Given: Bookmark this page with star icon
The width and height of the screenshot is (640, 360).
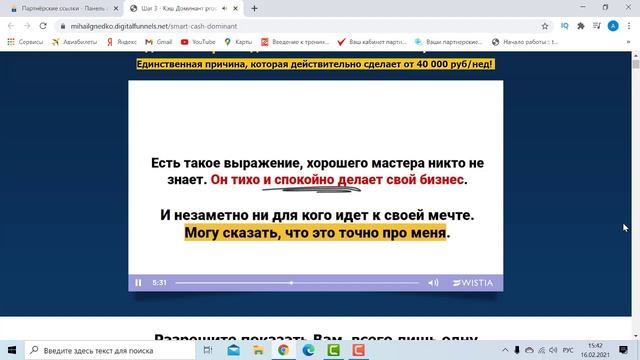Looking at the screenshot, I should coord(544,26).
